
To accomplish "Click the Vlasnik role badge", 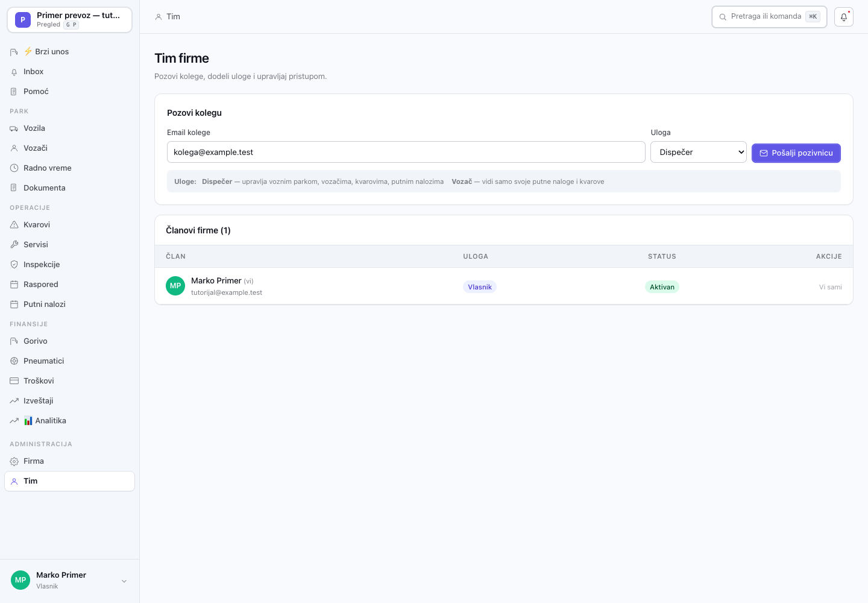I will (480, 287).
